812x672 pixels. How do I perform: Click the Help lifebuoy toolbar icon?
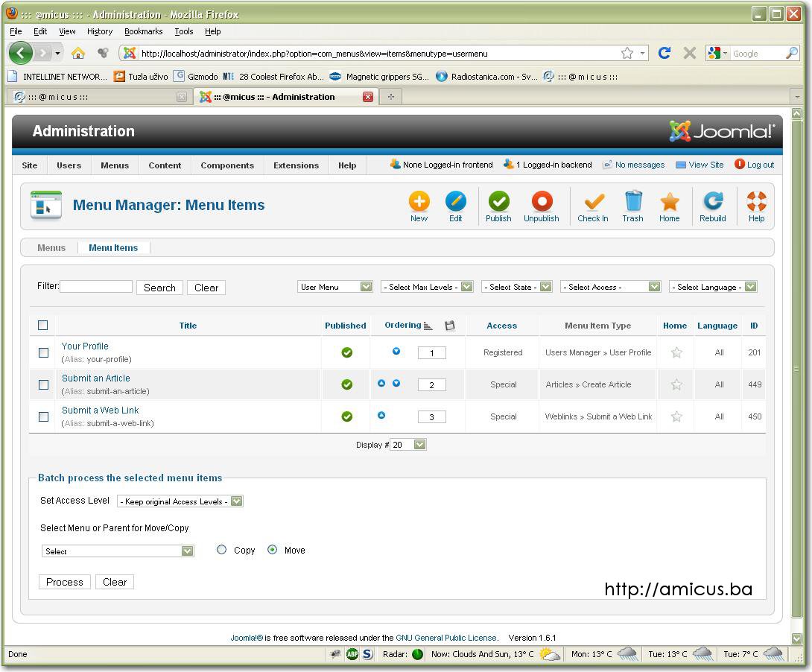pos(757,201)
